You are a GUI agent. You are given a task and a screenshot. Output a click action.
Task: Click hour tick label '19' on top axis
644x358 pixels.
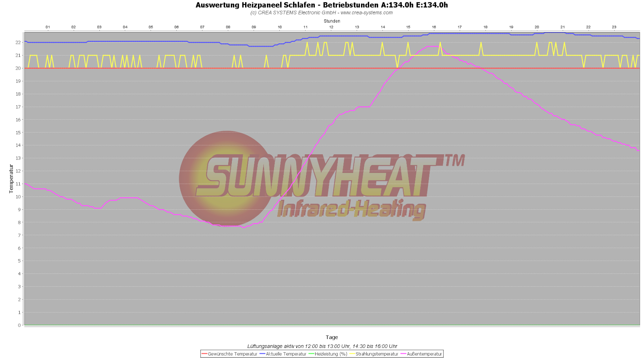511,27
